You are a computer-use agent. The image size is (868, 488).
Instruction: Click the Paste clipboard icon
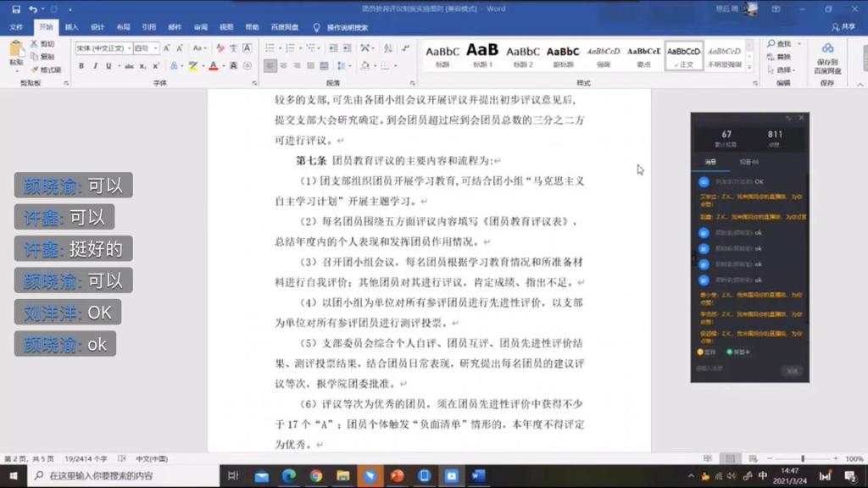point(16,51)
